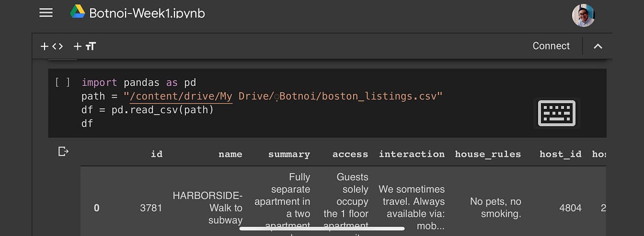Select the host_id column header

[560, 154]
